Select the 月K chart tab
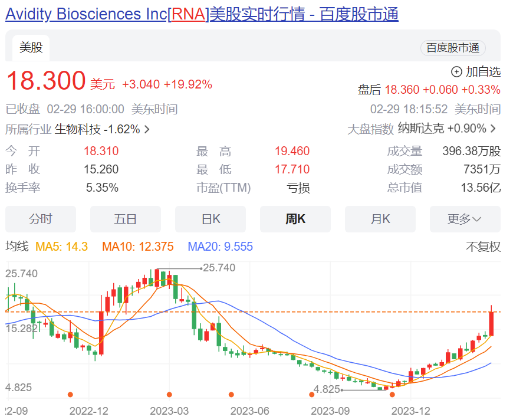This screenshot has width=513, height=420. (380, 219)
